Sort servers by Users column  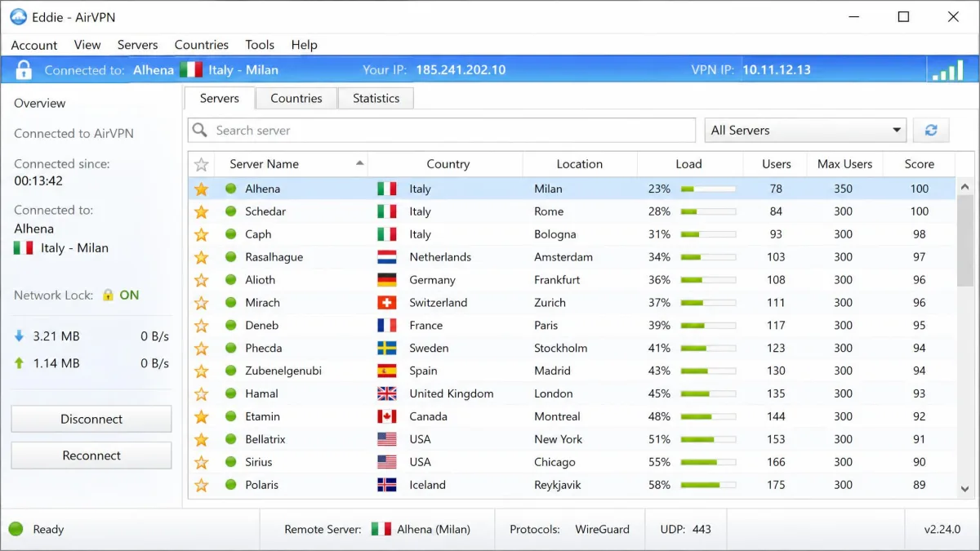[776, 164]
